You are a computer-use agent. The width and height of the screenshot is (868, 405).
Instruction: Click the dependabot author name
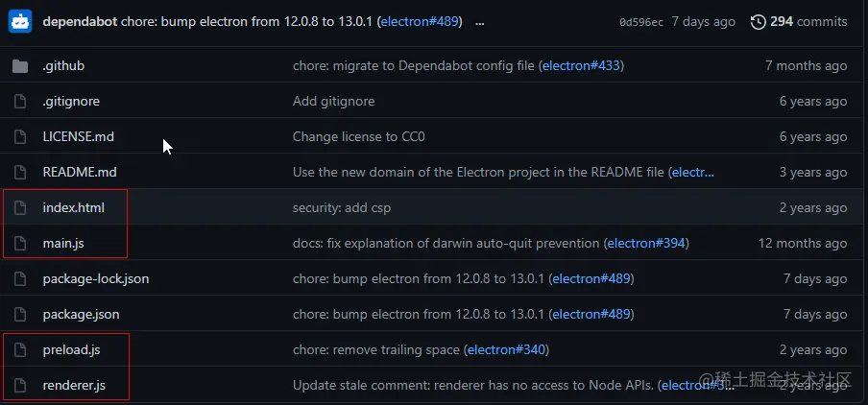coord(82,21)
